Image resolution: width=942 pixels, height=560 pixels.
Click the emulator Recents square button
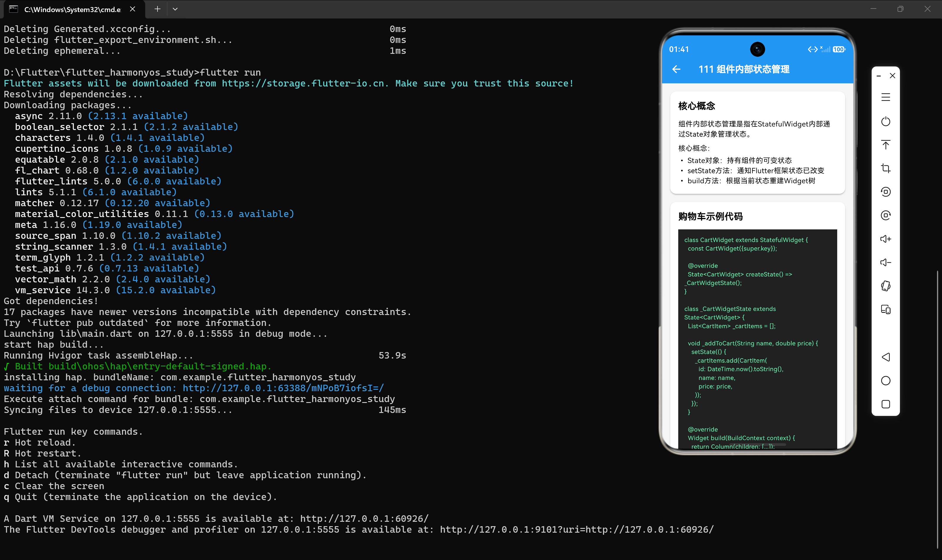(x=886, y=404)
